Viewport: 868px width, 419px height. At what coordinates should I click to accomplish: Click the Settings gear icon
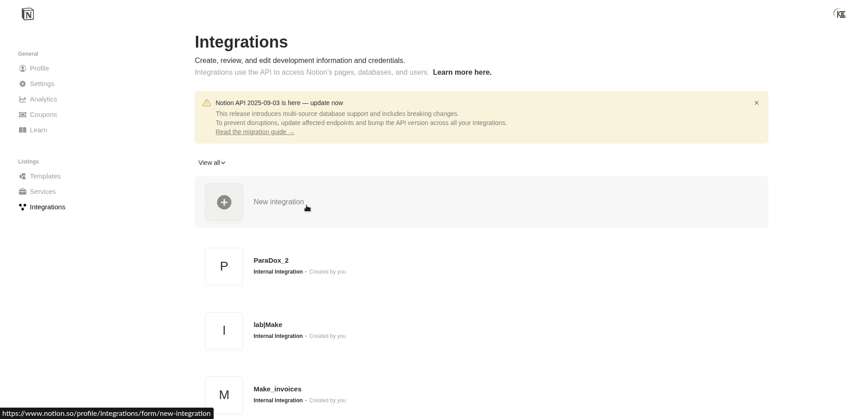coord(23,84)
